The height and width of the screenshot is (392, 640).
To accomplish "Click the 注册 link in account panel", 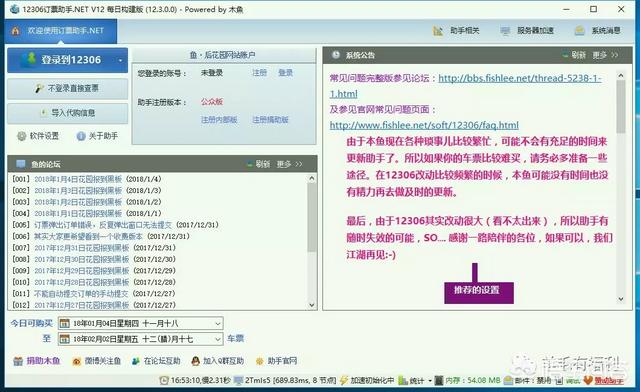I will coord(259,73).
